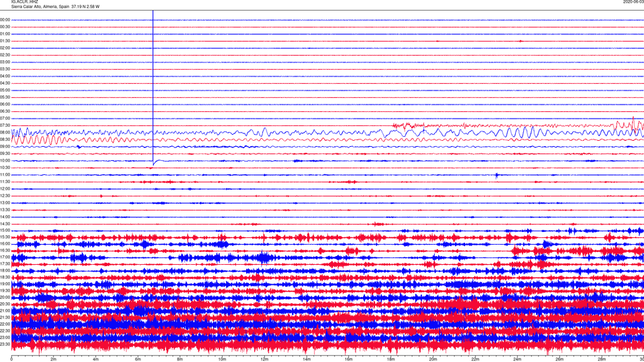The height and width of the screenshot is (362, 644).
Task: Click the 12m tick on the bottom axis
Action: (264, 359)
